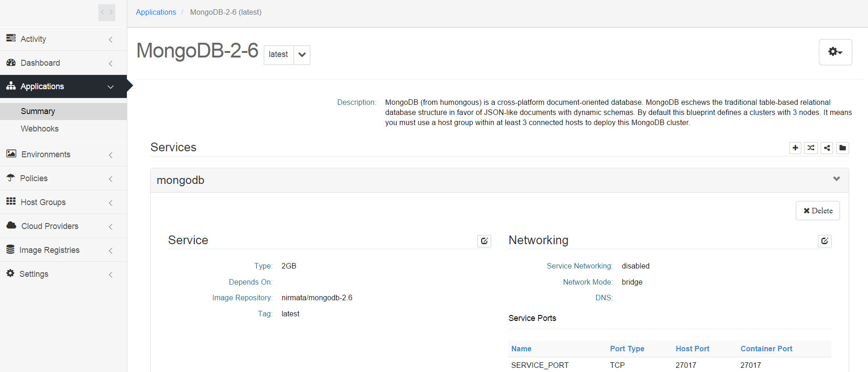Click the Cloud Providers cloud icon
The width and height of the screenshot is (868, 372).
pos(11,225)
